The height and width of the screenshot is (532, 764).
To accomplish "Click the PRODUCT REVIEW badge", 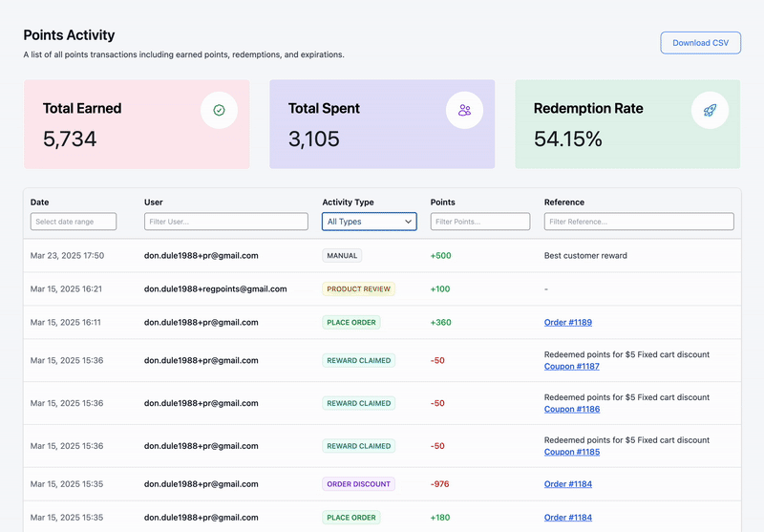I will [358, 288].
